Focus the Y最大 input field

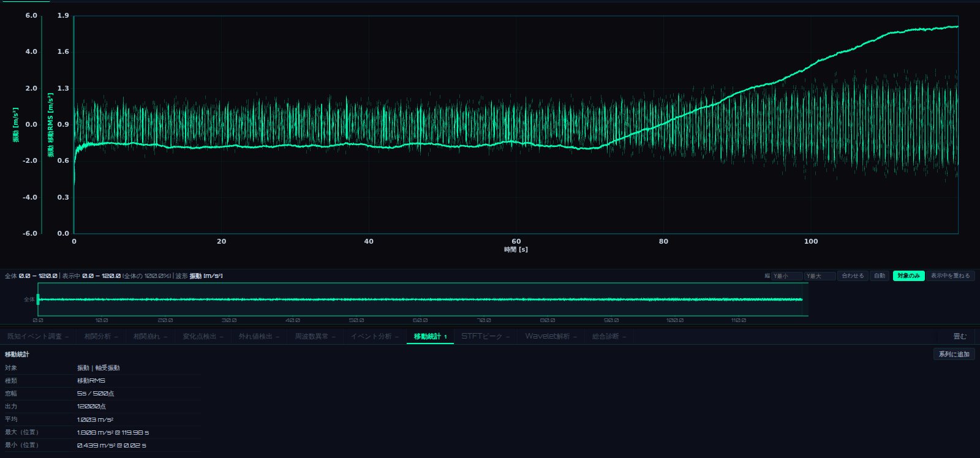[x=820, y=276]
